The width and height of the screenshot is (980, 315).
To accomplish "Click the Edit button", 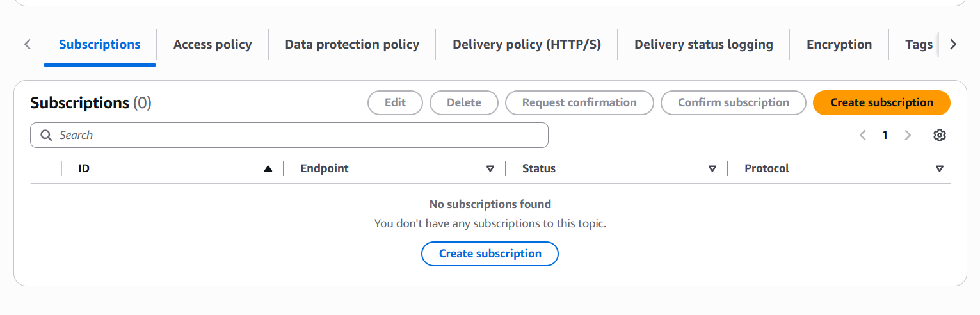I will click(x=395, y=102).
